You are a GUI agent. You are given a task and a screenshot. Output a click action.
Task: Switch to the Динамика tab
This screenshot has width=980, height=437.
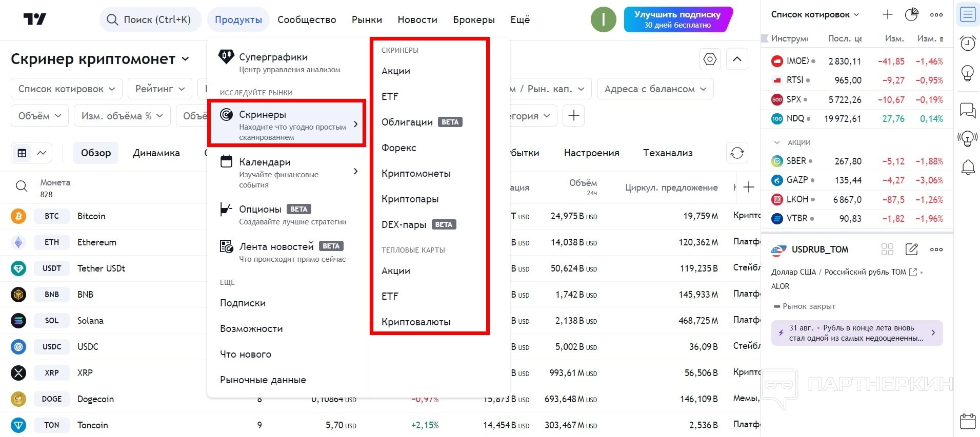(x=156, y=153)
